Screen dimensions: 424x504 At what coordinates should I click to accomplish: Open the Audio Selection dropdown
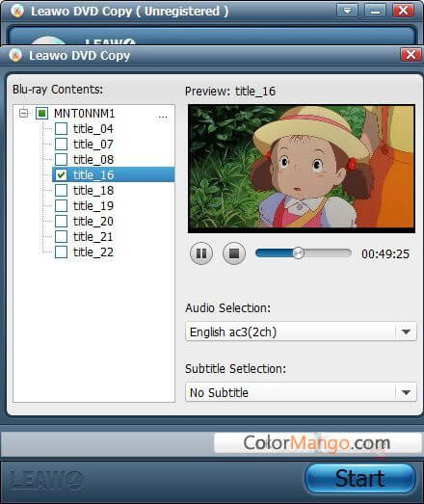point(301,332)
